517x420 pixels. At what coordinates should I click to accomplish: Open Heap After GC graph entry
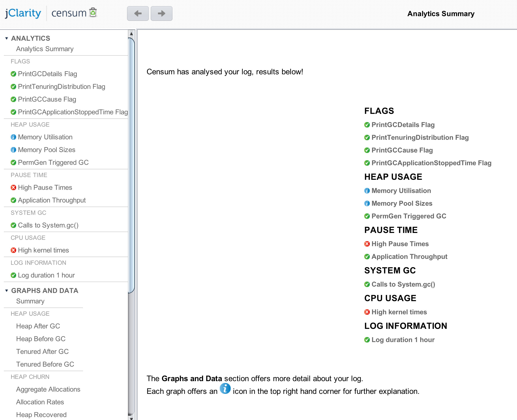click(x=38, y=326)
